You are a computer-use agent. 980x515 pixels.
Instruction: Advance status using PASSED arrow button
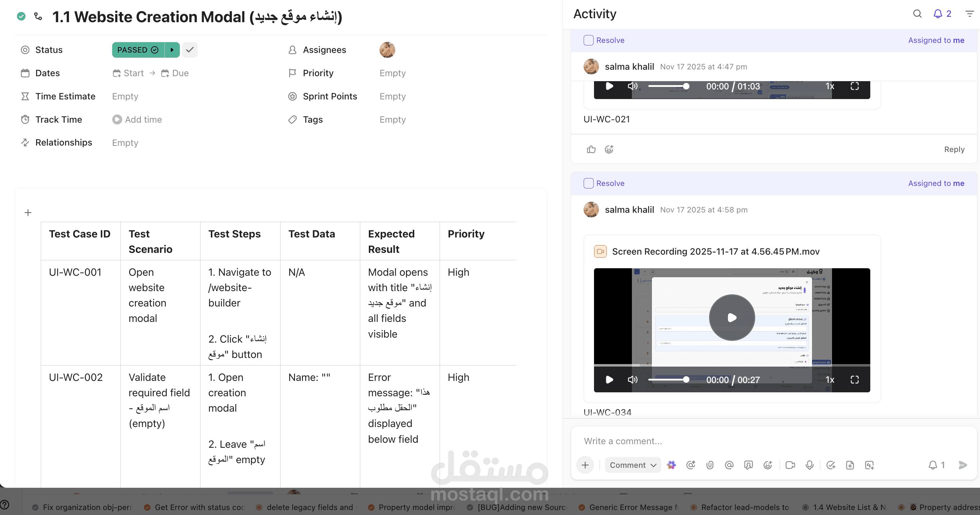(x=172, y=50)
